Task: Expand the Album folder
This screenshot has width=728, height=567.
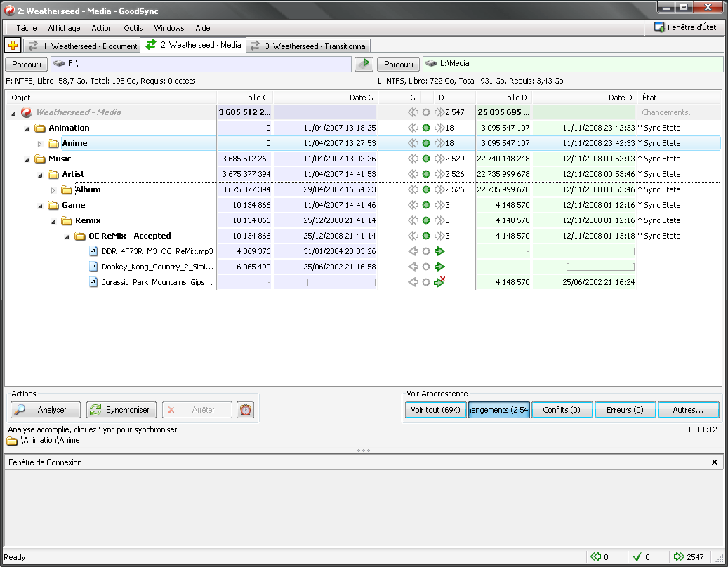Action: 53,190
